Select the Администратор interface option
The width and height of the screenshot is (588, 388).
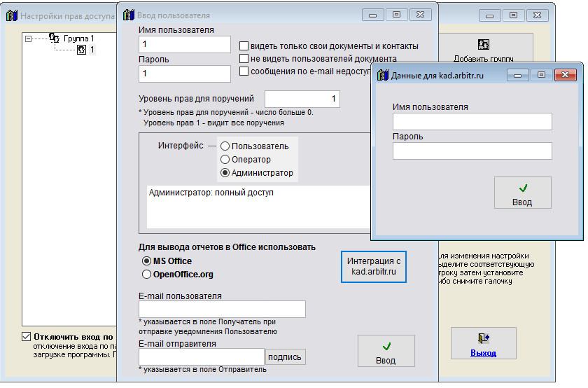point(225,172)
